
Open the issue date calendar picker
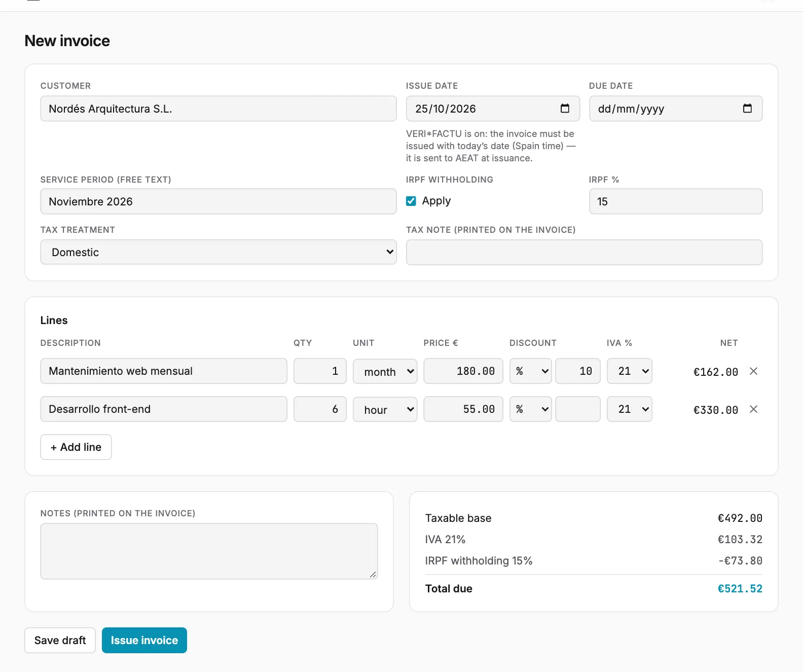565,109
